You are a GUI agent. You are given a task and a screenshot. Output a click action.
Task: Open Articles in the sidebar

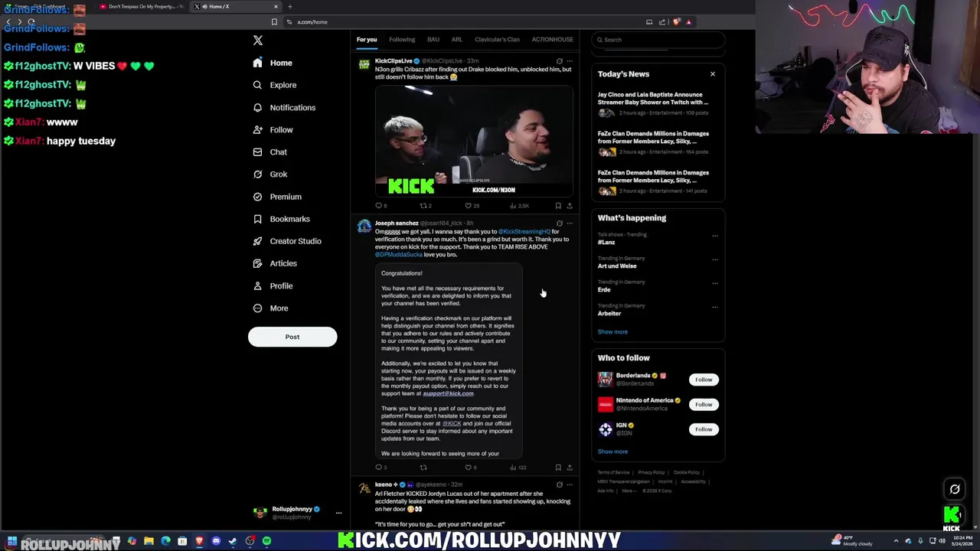(x=274, y=263)
